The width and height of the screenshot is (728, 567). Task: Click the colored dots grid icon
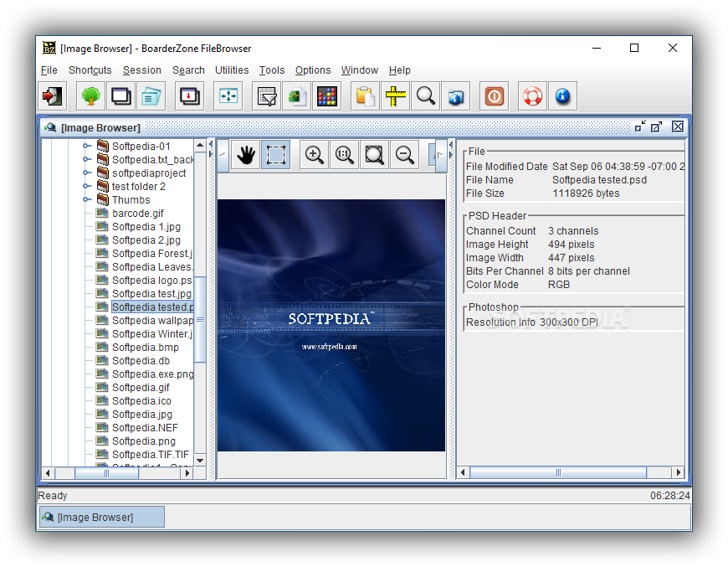327,96
